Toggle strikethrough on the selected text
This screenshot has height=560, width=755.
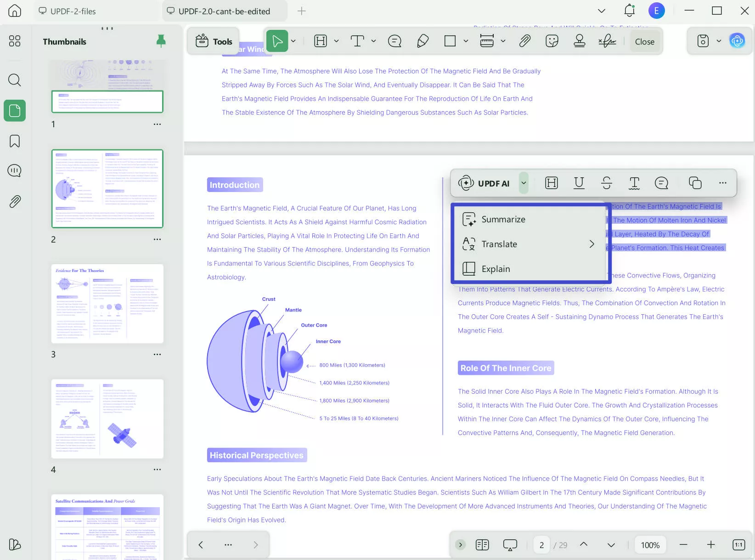tap(606, 183)
